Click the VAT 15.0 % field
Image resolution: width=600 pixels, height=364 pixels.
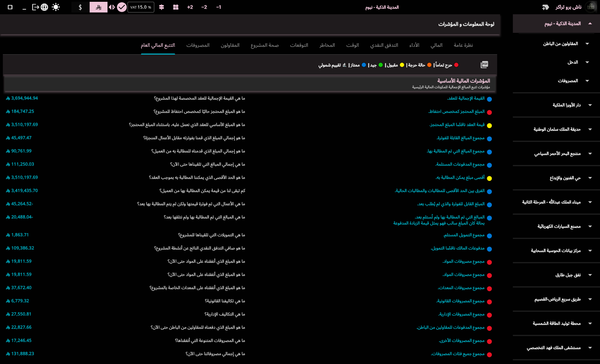[x=141, y=7]
